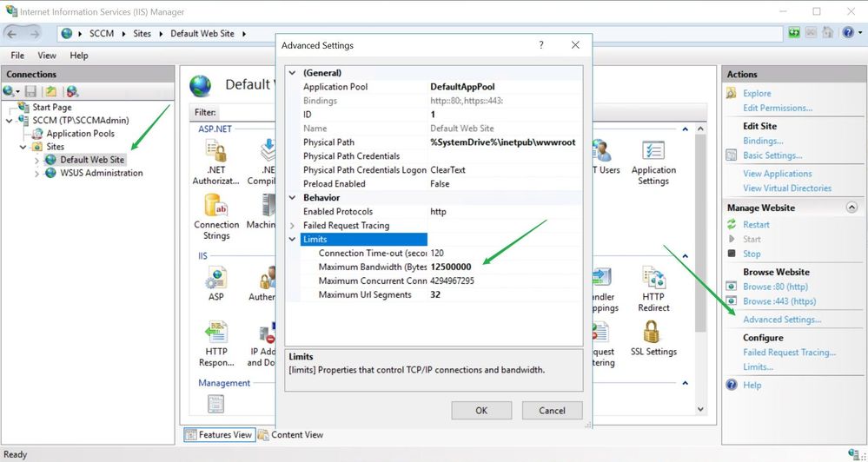This screenshot has width=868, height=462.
Task: Click the Help icon in Actions pane
Action: 732,385
